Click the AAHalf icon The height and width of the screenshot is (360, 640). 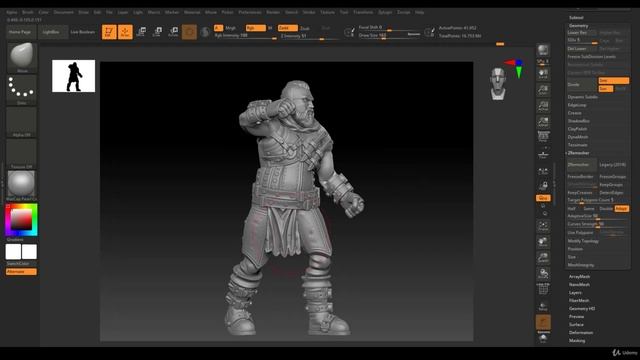pyautogui.click(x=543, y=122)
